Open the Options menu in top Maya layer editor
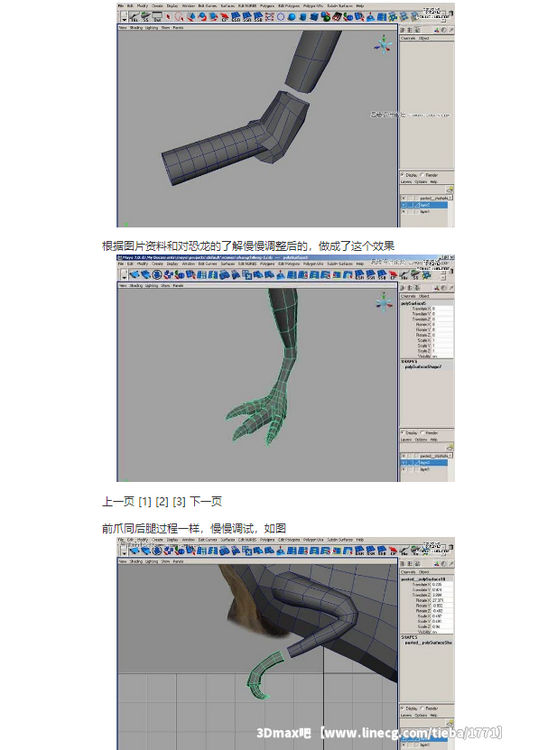538x750 pixels. click(x=421, y=182)
